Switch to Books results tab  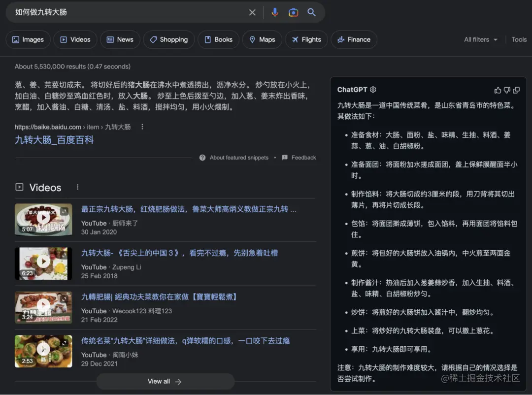[219, 40]
